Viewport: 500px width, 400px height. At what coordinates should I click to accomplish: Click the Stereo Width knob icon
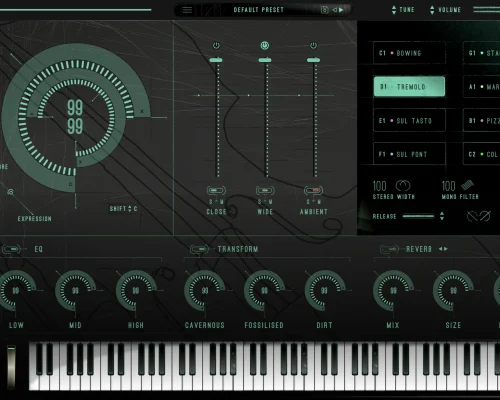click(x=403, y=185)
